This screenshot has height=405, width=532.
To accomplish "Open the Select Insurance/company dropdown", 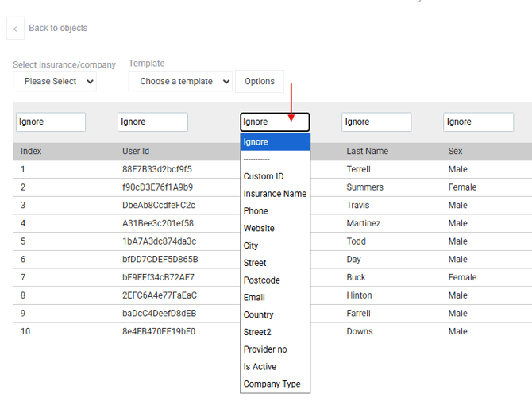I will [55, 82].
